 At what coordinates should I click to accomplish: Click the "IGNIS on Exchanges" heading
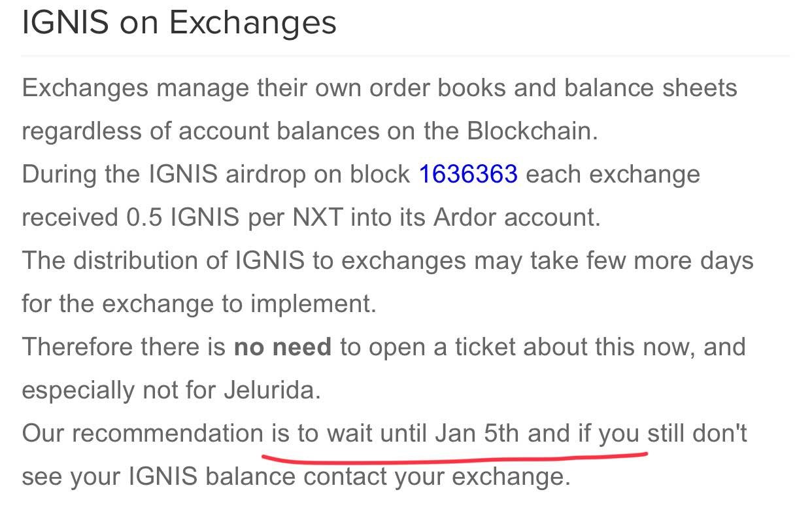[179, 23]
